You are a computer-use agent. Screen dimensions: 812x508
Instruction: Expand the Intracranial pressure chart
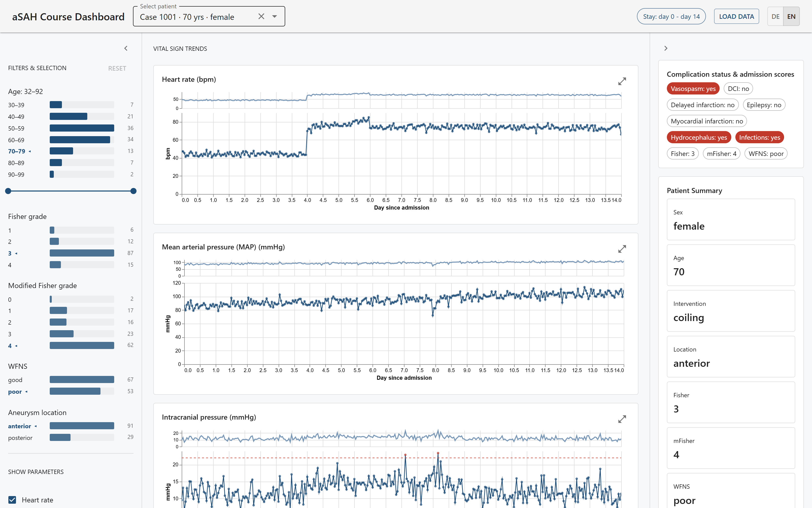pos(622,419)
